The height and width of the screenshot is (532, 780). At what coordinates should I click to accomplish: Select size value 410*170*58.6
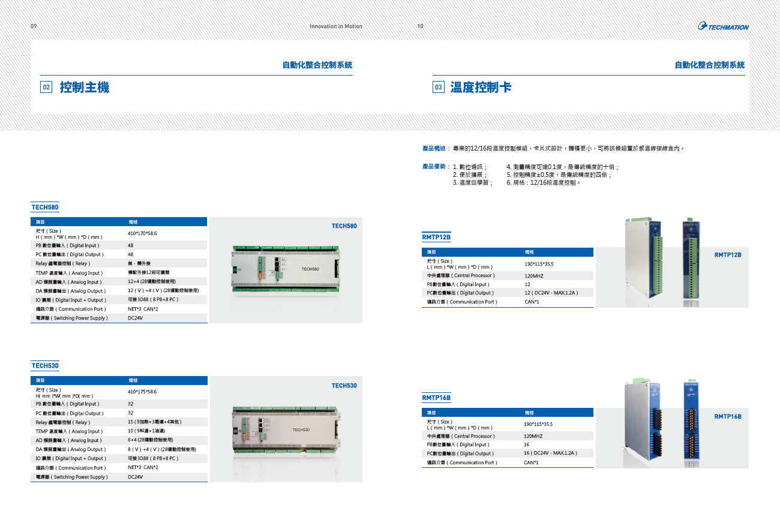[x=142, y=233]
